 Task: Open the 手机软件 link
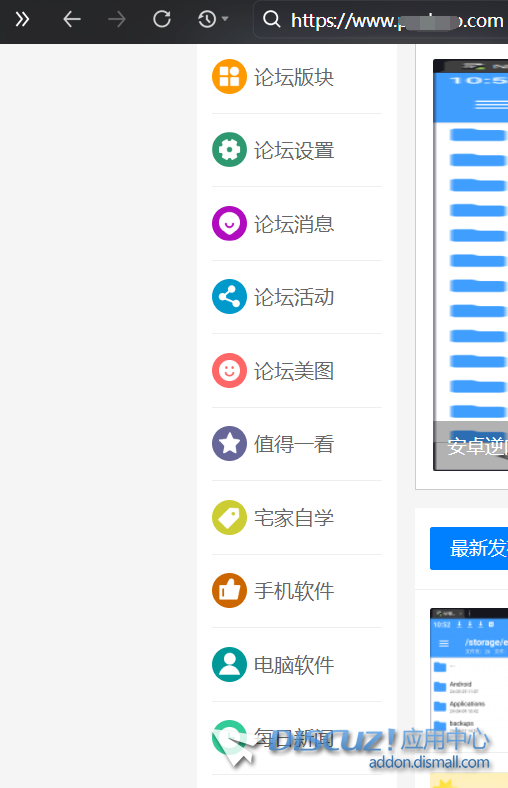294,591
